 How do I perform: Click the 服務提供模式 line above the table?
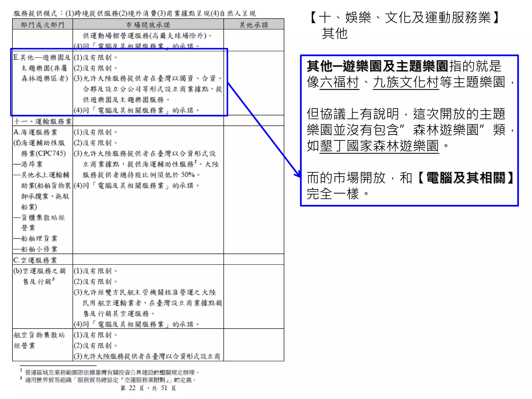(135, 13)
